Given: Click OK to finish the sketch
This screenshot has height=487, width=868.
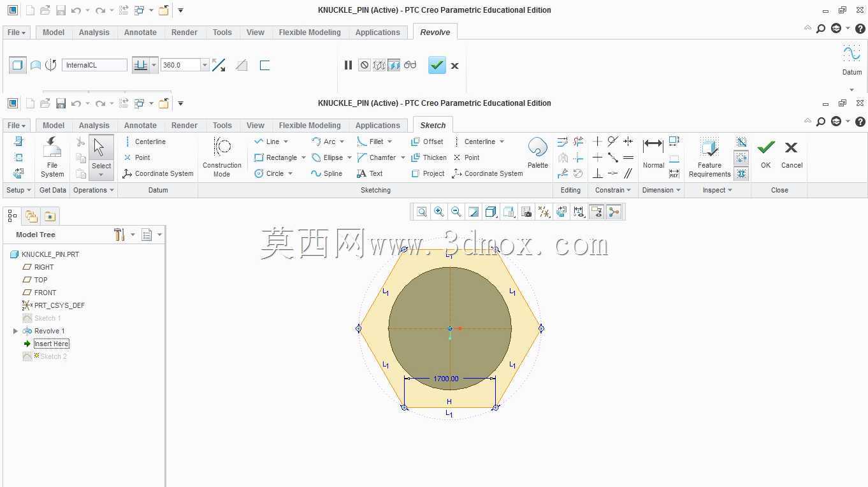Looking at the screenshot, I should click(x=766, y=154).
